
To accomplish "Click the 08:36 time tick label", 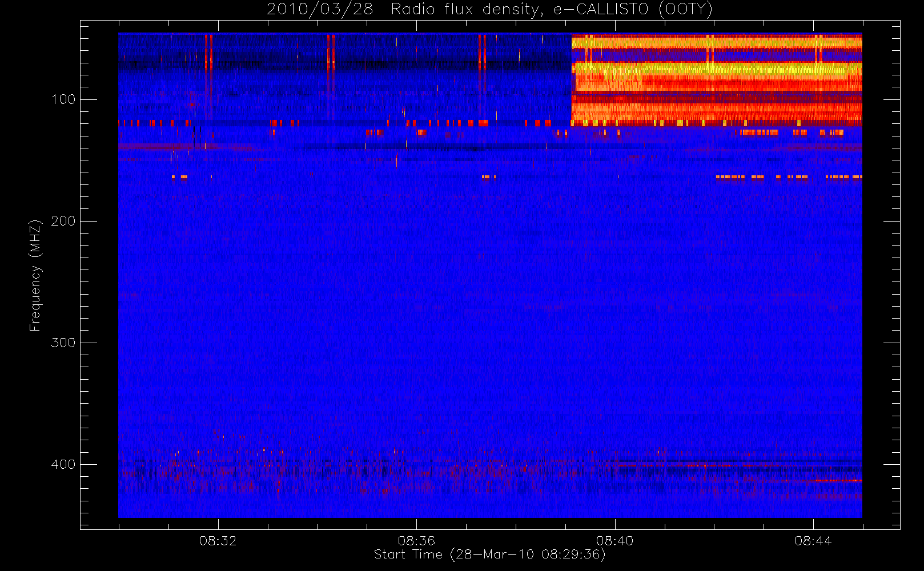I will click(x=416, y=541).
